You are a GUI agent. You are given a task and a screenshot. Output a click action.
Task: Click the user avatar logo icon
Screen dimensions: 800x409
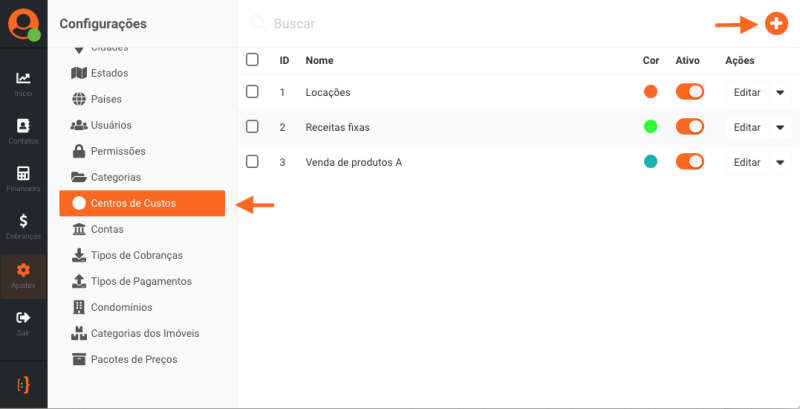pos(23,22)
